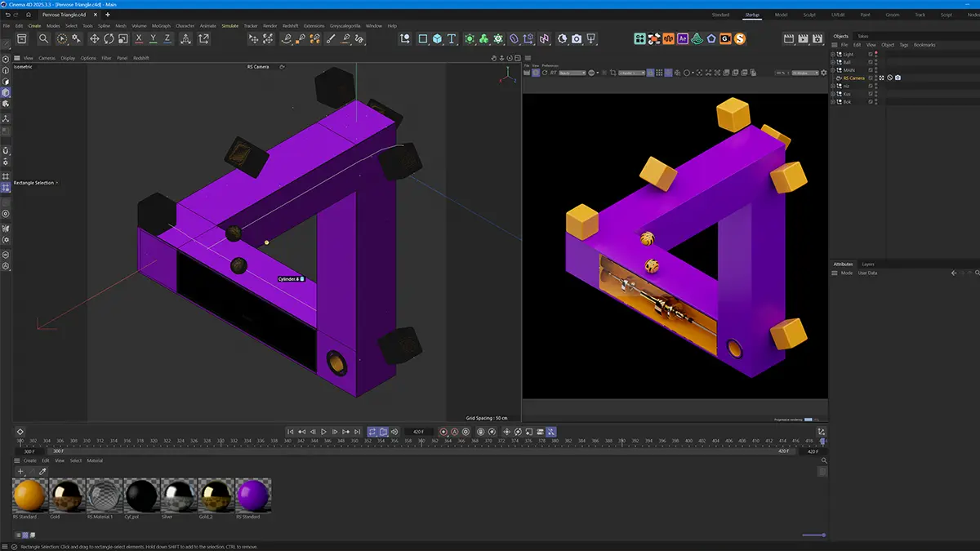Select the purple RS Standard material
The height and width of the screenshot is (551, 980).
[253, 495]
